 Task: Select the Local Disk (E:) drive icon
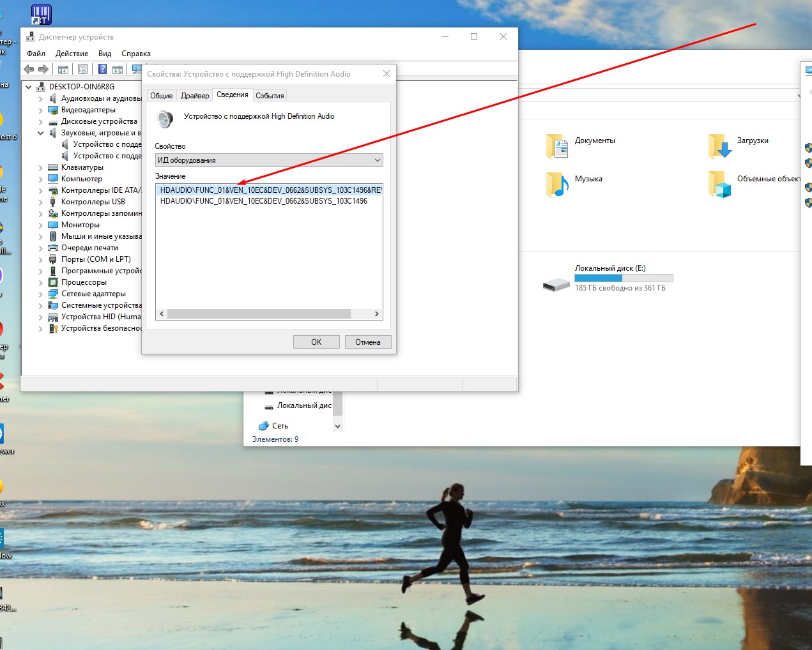[x=556, y=285]
